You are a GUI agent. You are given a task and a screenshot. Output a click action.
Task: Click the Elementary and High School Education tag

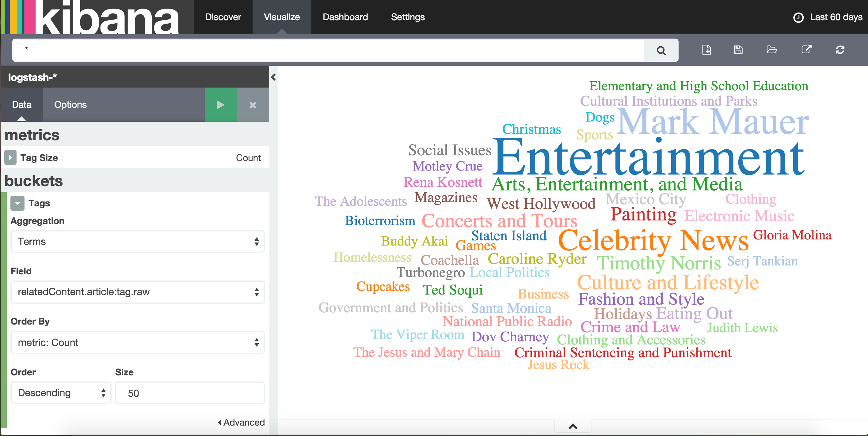click(x=699, y=86)
